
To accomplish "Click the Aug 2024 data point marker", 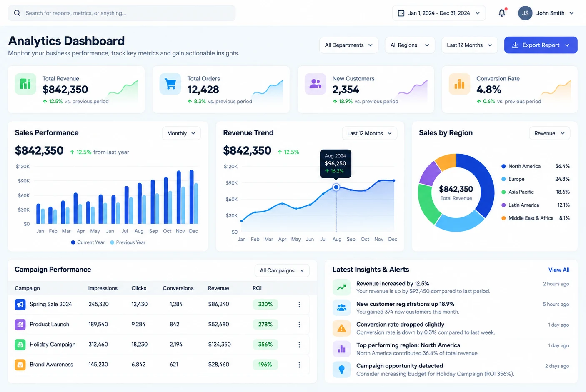I will click(336, 187).
